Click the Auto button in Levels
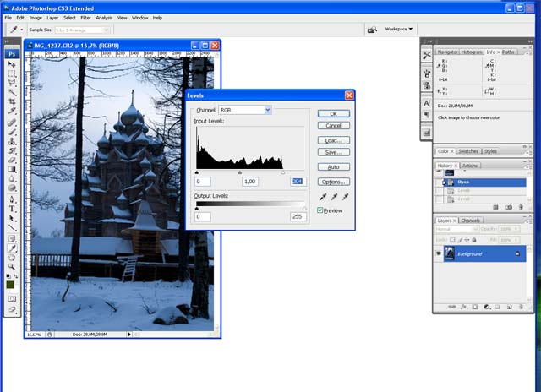The width and height of the screenshot is (541, 392). click(x=333, y=167)
